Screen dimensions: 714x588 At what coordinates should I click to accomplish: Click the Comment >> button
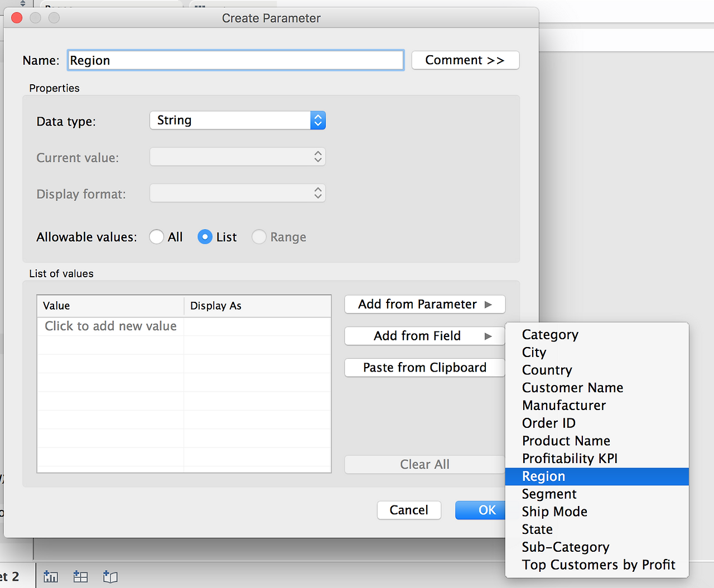(465, 60)
